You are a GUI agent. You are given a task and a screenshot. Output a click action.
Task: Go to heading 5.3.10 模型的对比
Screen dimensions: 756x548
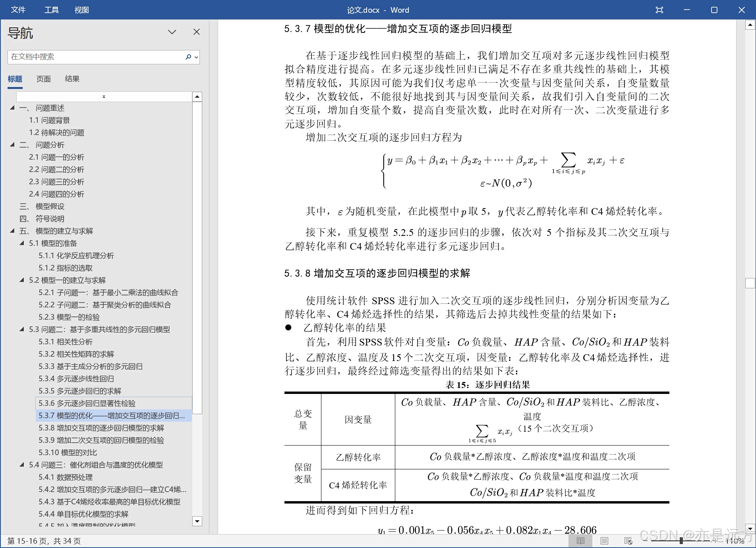pos(68,453)
